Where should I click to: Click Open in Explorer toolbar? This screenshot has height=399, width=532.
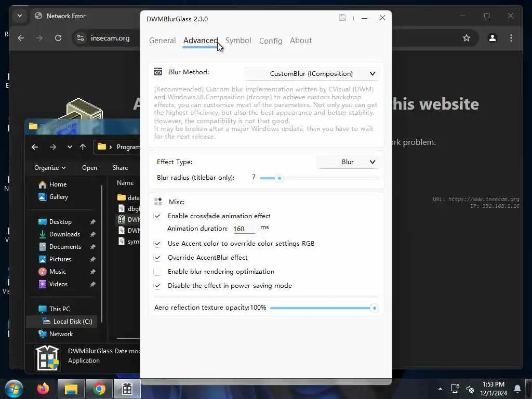pos(89,168)
